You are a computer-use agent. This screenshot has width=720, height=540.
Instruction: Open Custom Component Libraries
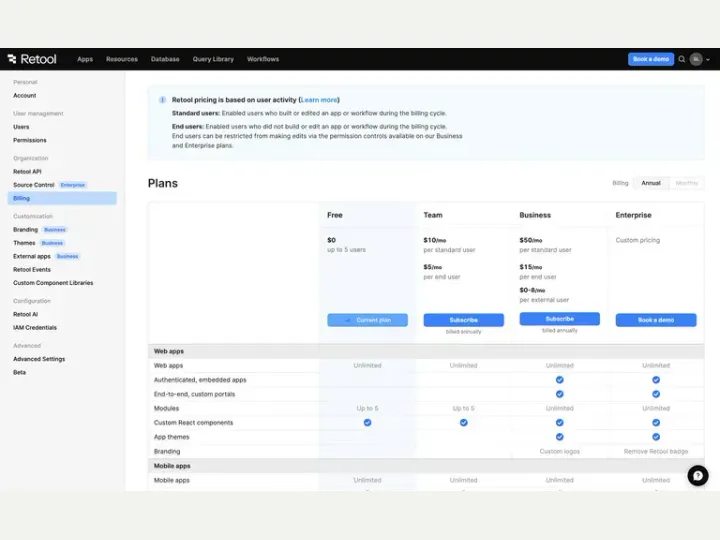(x=53, y=283)
